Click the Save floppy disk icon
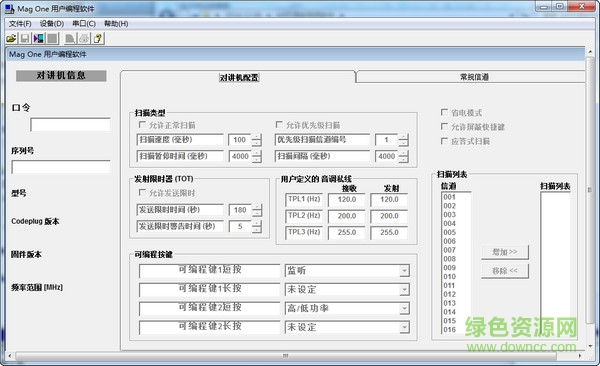Screen dimensions: 600x366 (25, 38)
